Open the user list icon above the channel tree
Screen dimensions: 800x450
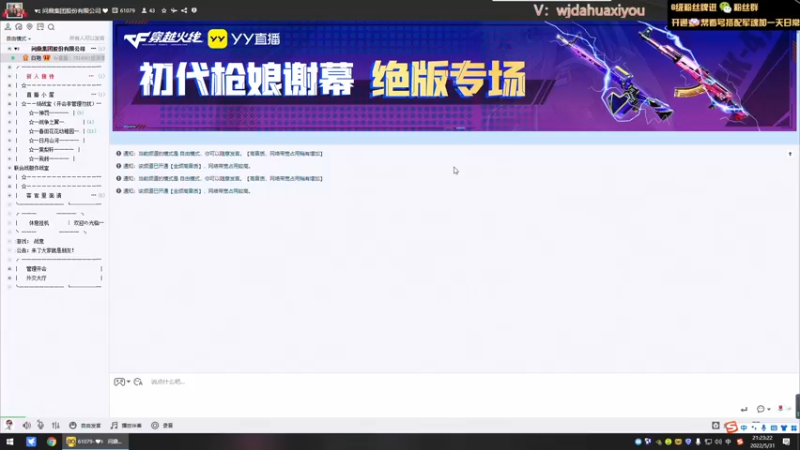pos(8,27)
